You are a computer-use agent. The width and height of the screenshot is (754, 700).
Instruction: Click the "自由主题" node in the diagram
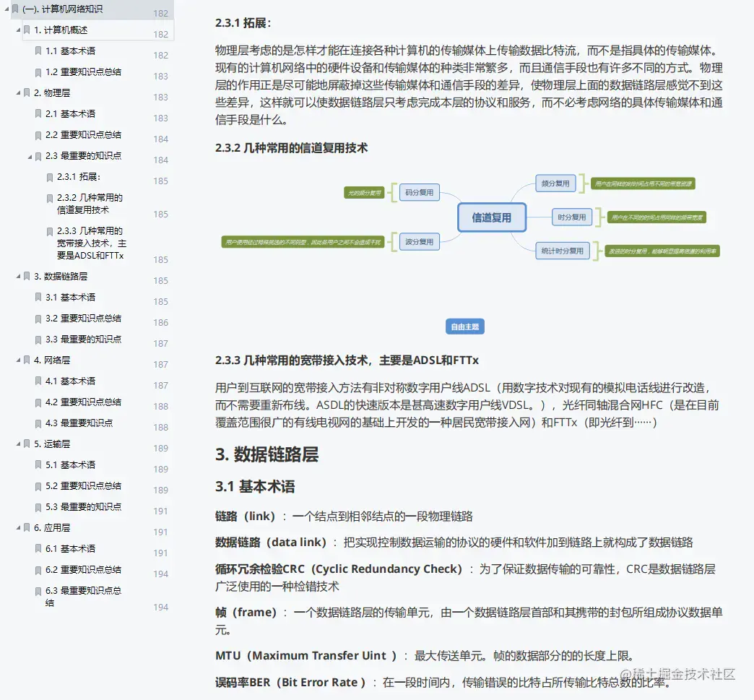[466, 326]
